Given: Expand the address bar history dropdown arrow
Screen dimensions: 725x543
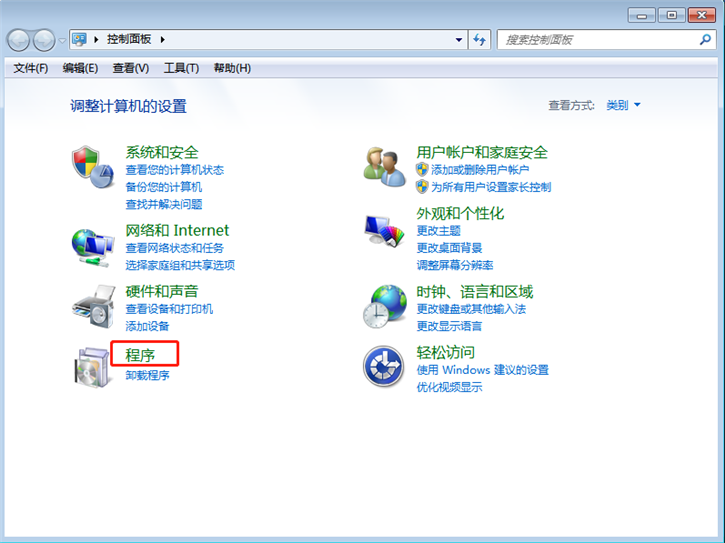Looking at the screenshot, I should (459, 40).
